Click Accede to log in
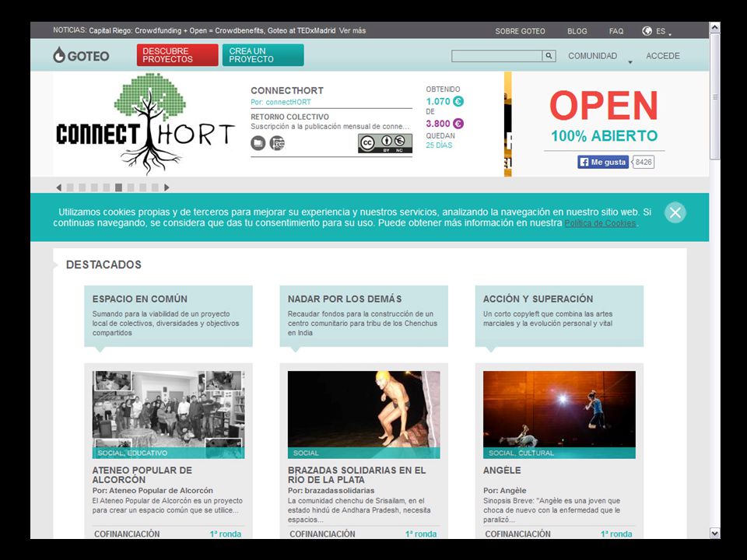This screenshot has width=747, height=560. pyautogui.click(x=663, y=56)
